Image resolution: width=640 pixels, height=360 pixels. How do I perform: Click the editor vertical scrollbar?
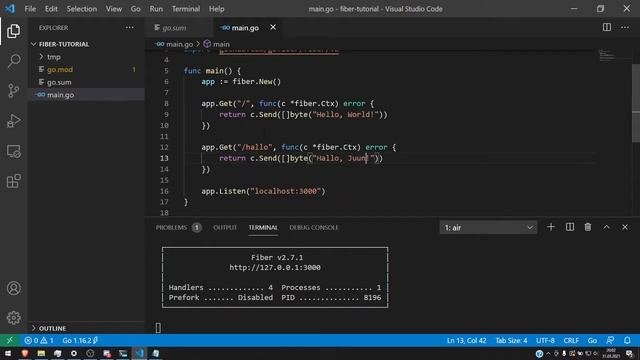[636, 103]
